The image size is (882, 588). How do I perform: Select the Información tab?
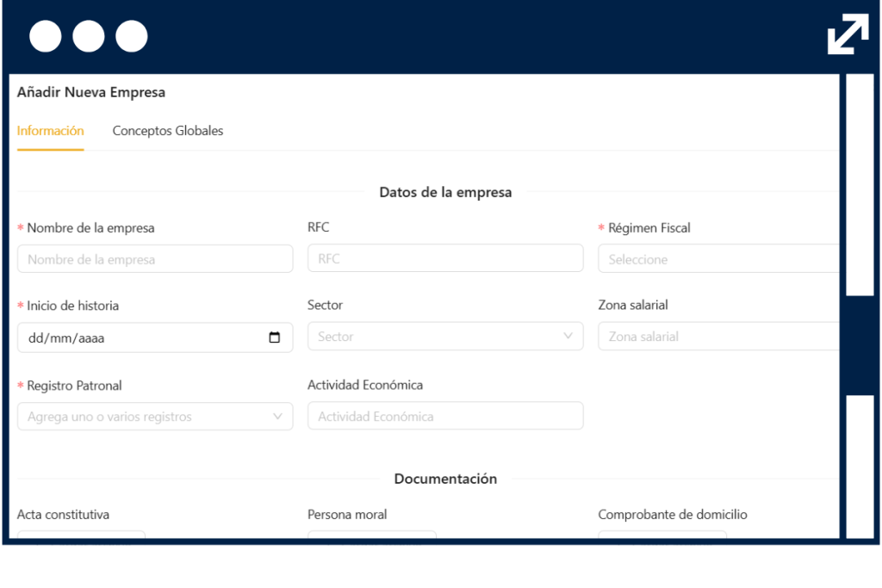pos(50,131)
